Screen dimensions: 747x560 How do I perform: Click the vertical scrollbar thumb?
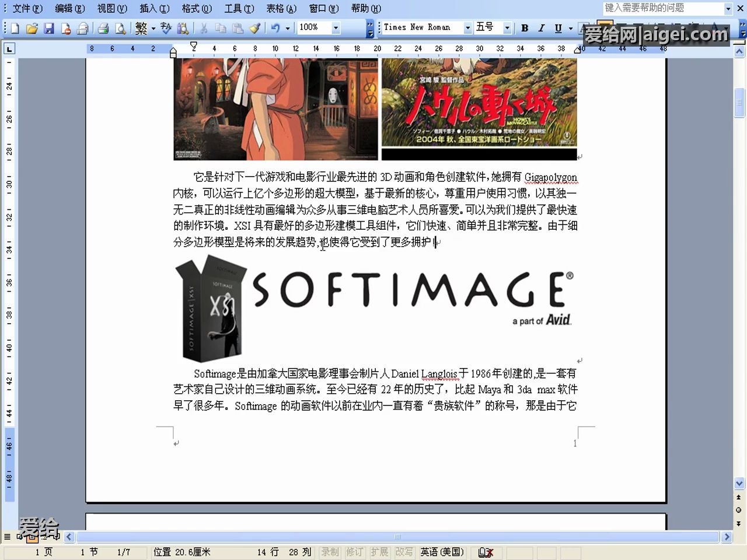(739, 103)
